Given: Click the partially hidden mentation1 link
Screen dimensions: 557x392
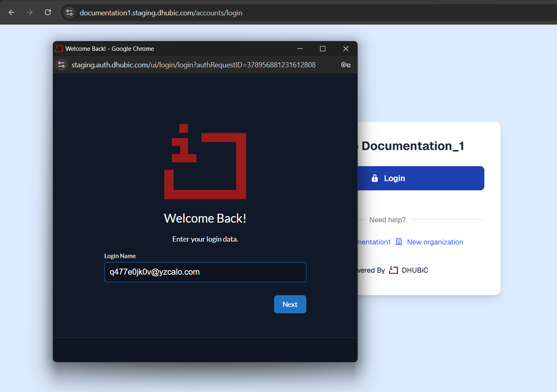Looking at the screenshot, I should [x=374, y=242].
